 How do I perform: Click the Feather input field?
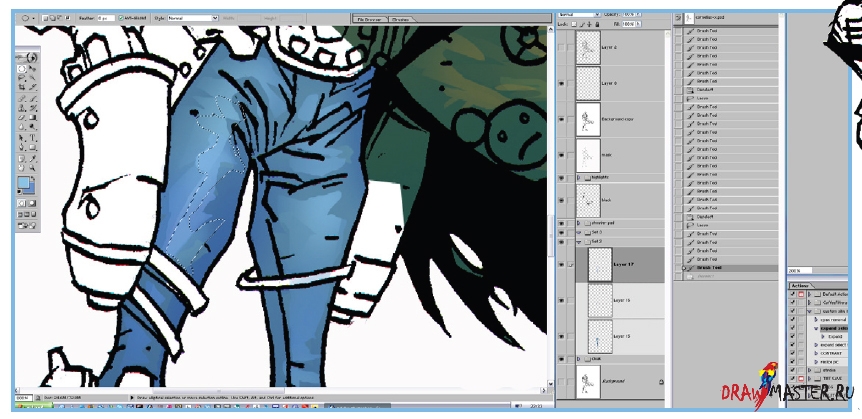click(106, 18)
